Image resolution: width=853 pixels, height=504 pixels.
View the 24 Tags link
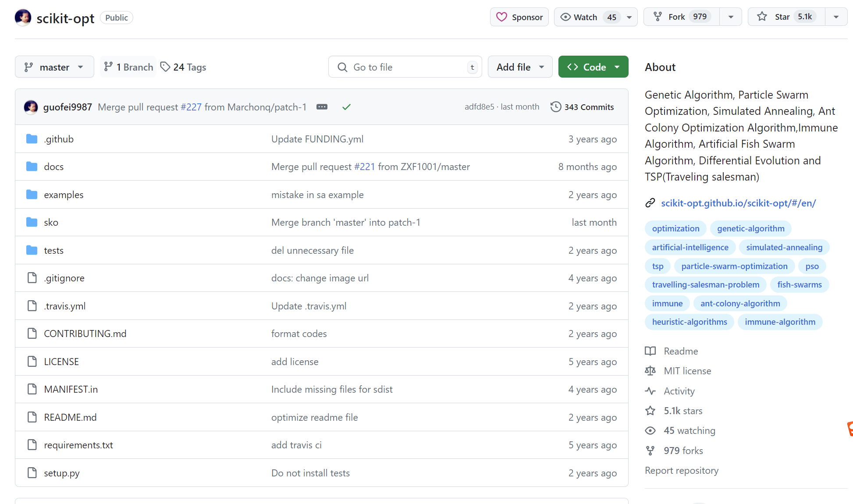point(183,67)
